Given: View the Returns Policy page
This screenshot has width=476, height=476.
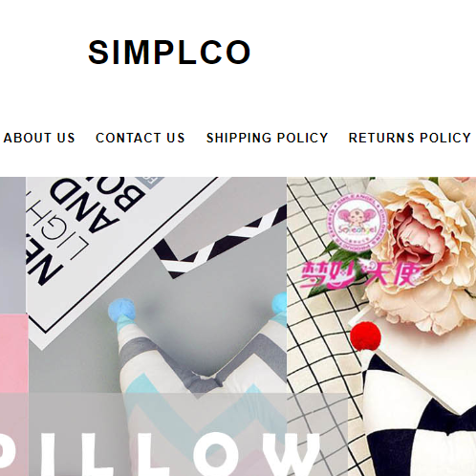Looking at the screenshot, I should coord(409,138).
